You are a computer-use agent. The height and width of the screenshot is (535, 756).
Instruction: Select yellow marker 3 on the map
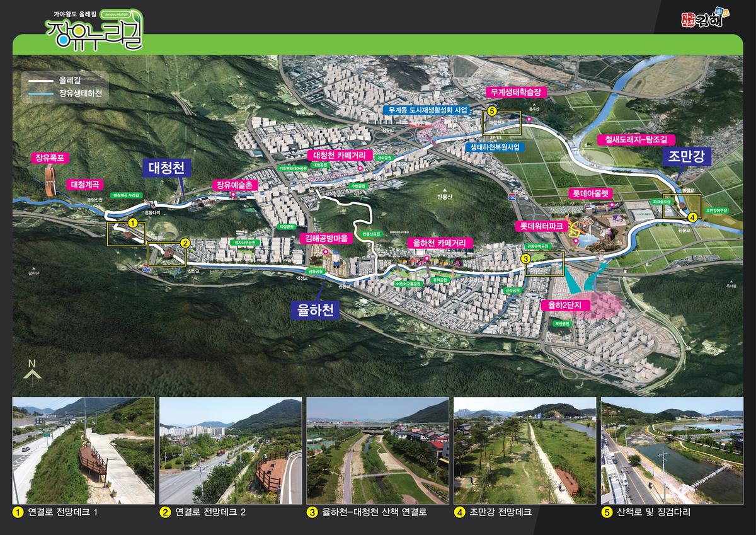click(527, 258)
